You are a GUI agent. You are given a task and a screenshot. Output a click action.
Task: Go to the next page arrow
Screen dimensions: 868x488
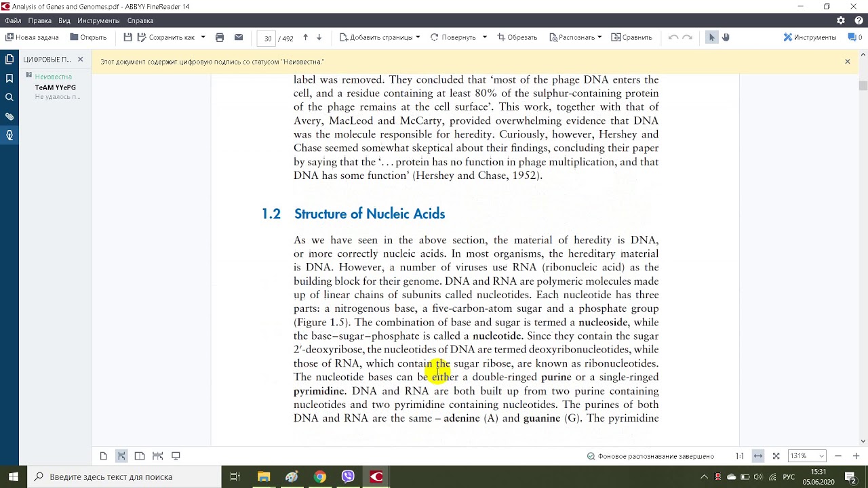[x=319, y=37]
